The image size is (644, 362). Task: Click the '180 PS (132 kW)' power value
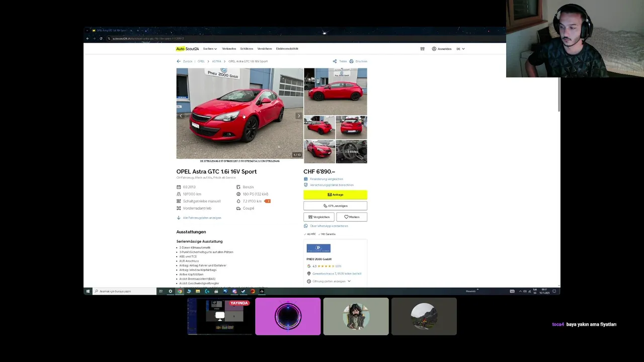pyautogui.click(x=255, y=194)
